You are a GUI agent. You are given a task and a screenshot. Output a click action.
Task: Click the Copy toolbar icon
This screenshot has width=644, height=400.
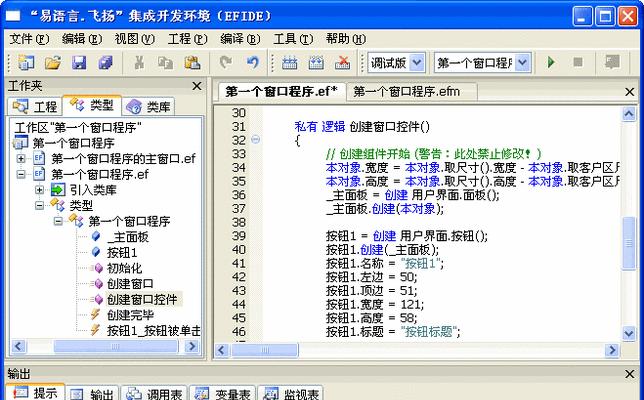[x=166, y=63]
